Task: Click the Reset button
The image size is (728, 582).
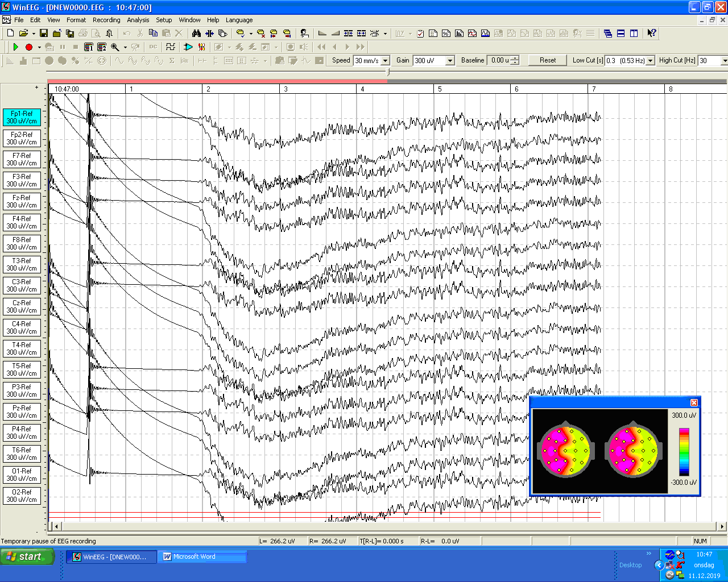Action: click(548, 60)
